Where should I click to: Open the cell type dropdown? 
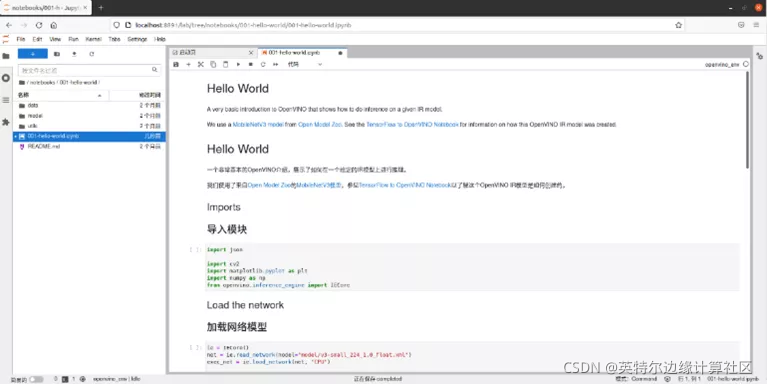(x=305, y=64)
